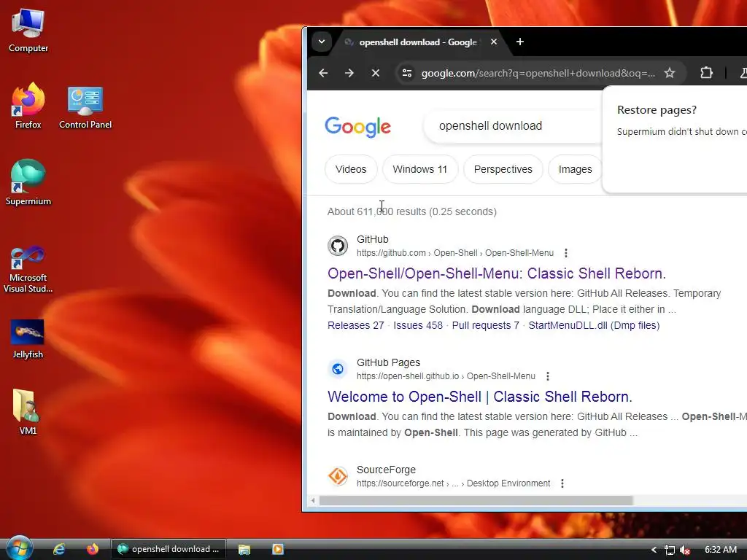The width and height of the screenshot is (747, 560).
Task: Open Windows Explorer from the taskbar
Action: pos(244,549)
